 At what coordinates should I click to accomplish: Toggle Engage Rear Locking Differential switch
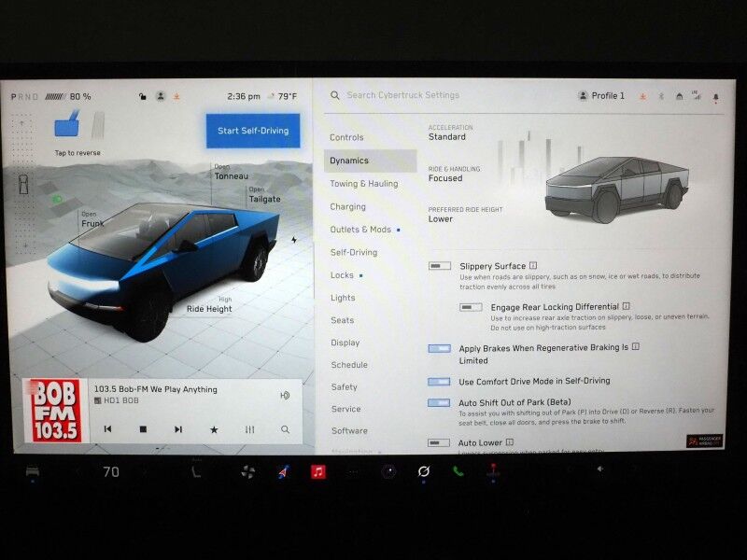(x=471, y=307)
